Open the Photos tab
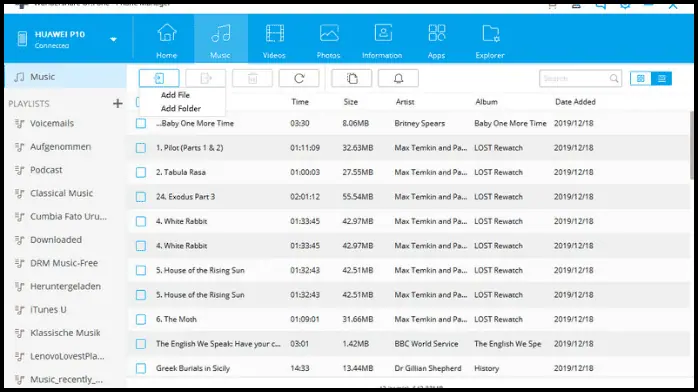Viewport: 698px width, 392px height. tap(329, 40)
